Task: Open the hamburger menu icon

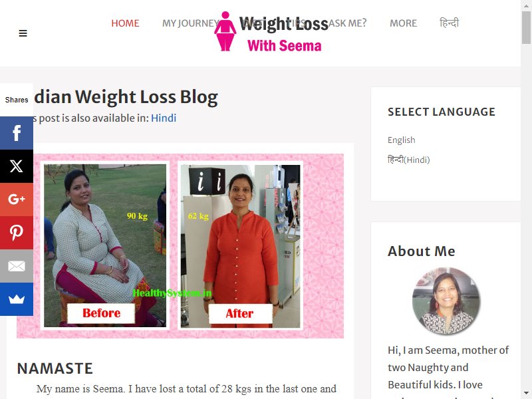Action: click(23, 33)
